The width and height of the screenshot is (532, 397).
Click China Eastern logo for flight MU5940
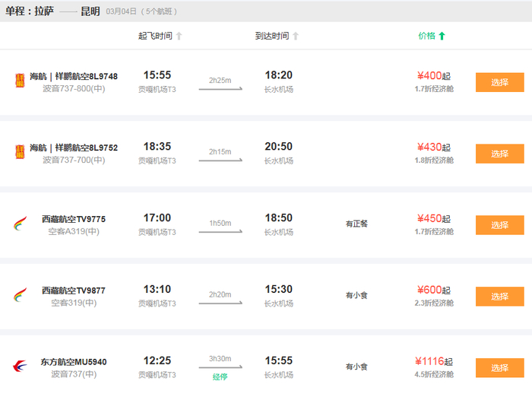[x=20, y=367]
